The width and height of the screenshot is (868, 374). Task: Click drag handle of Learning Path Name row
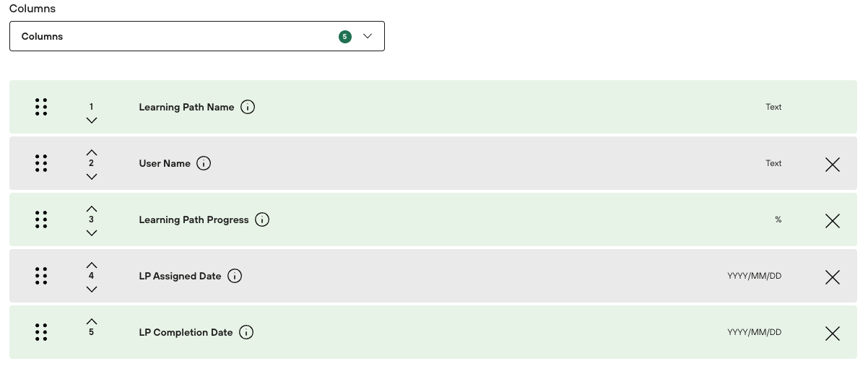[41, 107]
